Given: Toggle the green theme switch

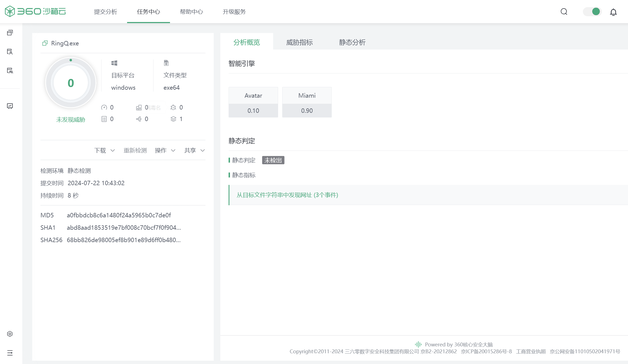Looking at the screenshot, I should pos(592,12).
